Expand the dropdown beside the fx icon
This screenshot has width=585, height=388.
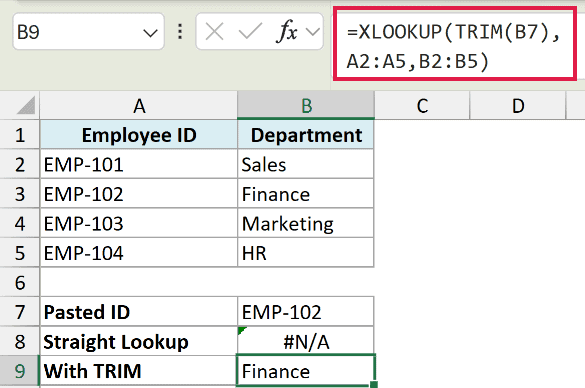pos(313,32)
